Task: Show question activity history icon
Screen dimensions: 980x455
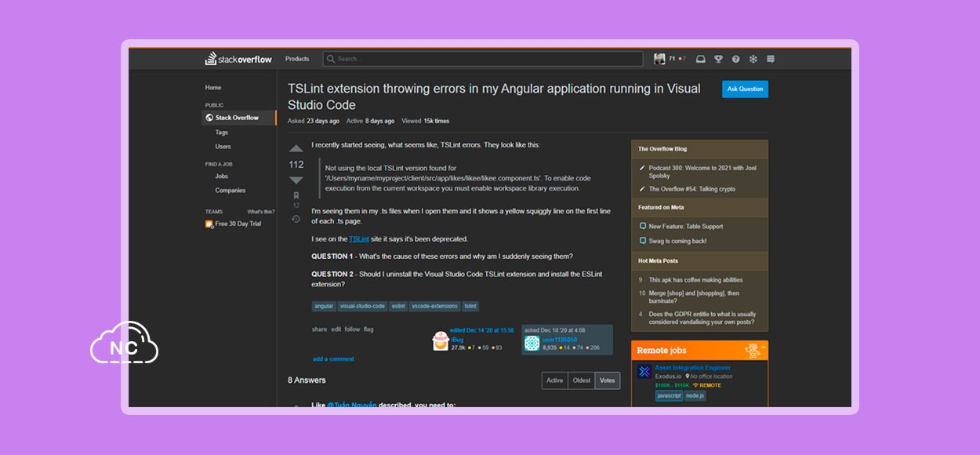Action: coord(296,219)
